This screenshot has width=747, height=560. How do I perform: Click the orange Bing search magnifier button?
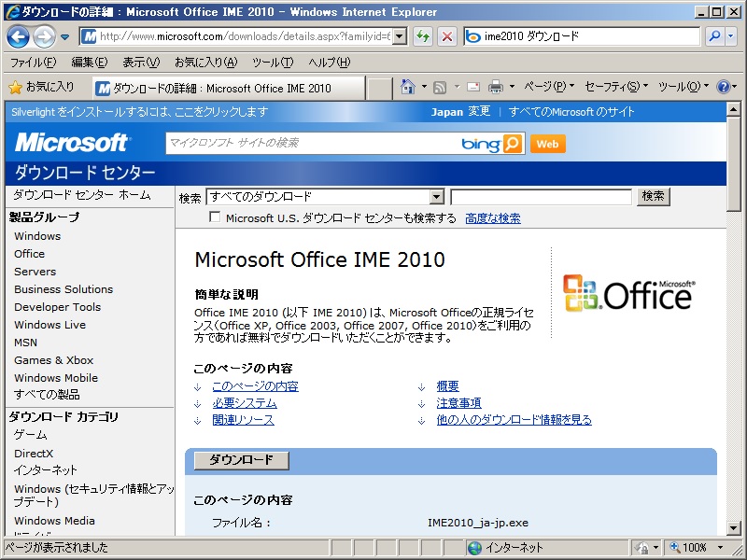point(513,144)
